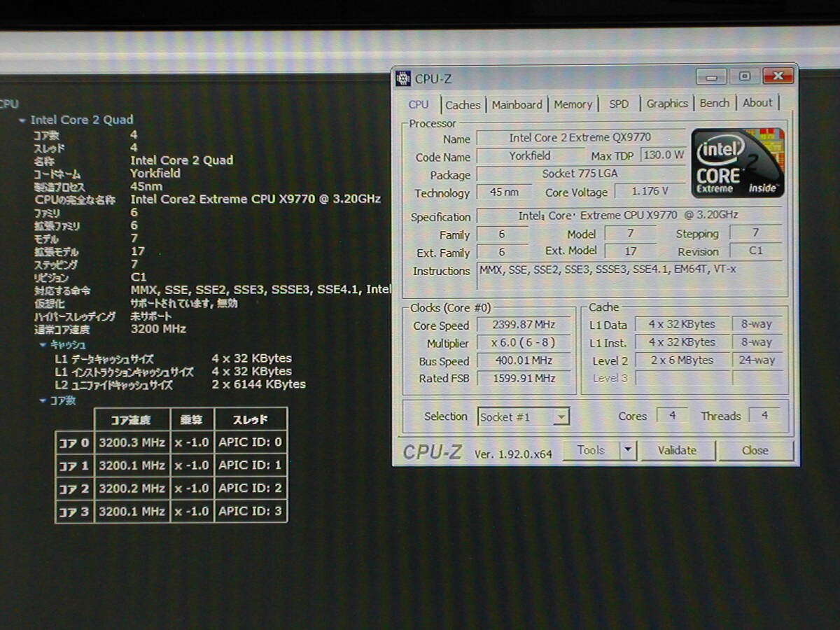840x630 pixels.
Task: Click the Technology value 45 nm
Action: (504, 192)
